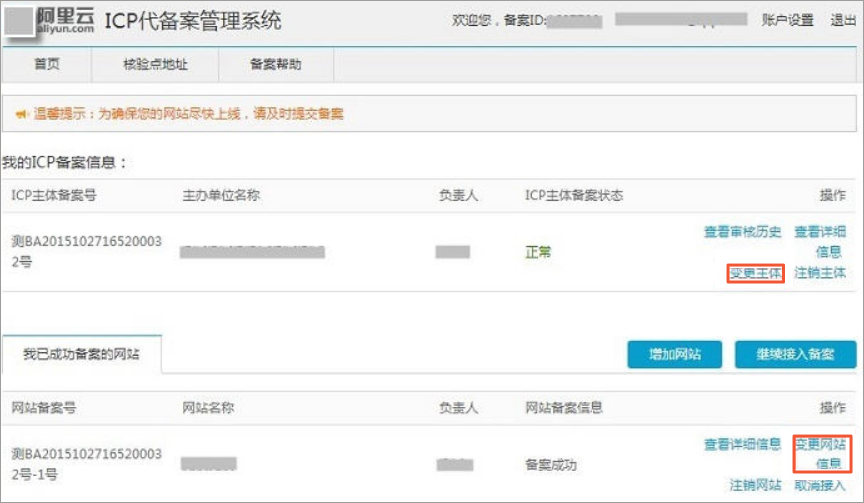Viewport: 864px width, 503px height.
Task: Click the 继续接入备案 button
Action: pos(796,354)
